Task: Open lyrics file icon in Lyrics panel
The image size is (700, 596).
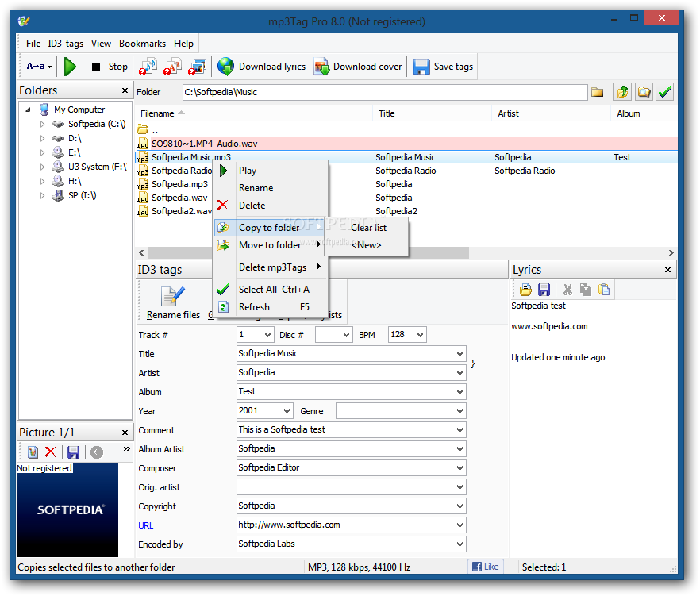Action: pos(525,290)
